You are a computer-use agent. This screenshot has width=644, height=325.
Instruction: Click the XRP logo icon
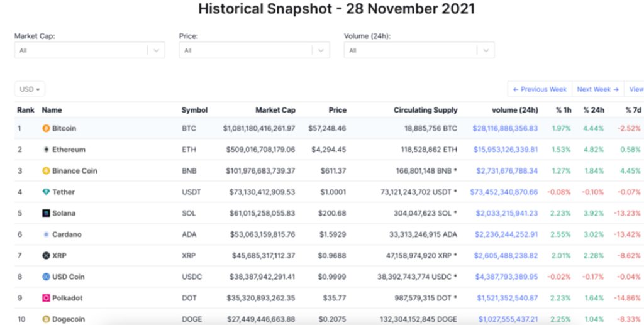[46, 256]
